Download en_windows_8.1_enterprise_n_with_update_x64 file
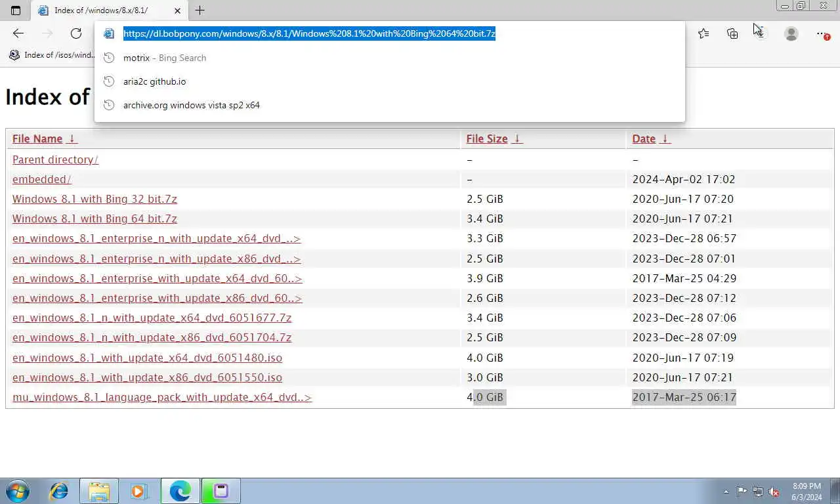The width and height of the screenshot is (840, 504). point(156,238)
